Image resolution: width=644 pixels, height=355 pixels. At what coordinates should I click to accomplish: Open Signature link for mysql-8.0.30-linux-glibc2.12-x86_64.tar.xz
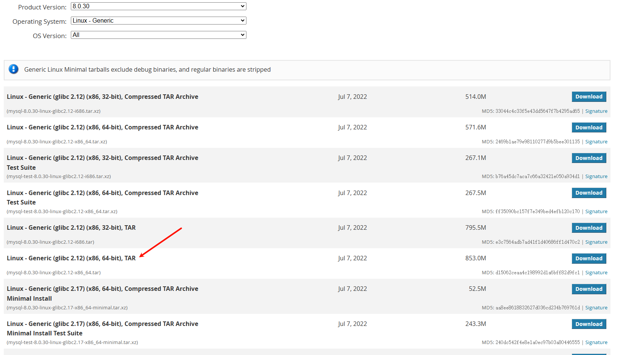[x=596, y=142]
